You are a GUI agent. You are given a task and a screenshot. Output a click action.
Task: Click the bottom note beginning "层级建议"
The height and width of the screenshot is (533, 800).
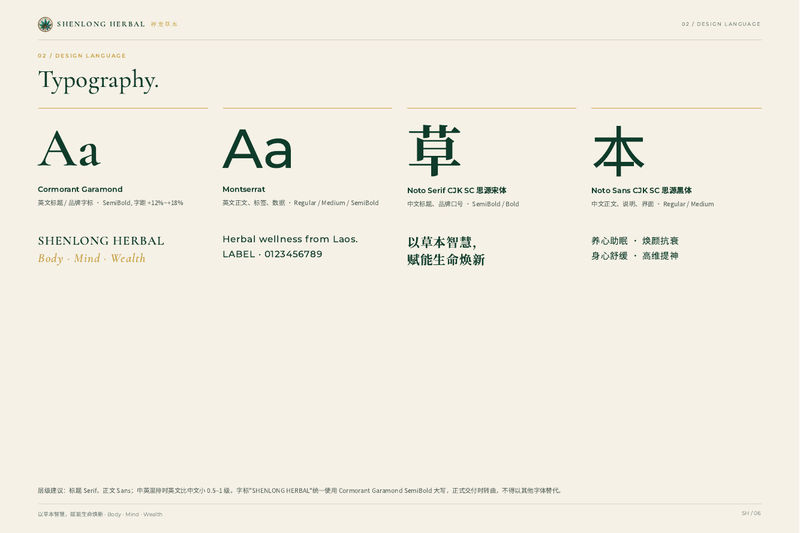click(299, 491)
